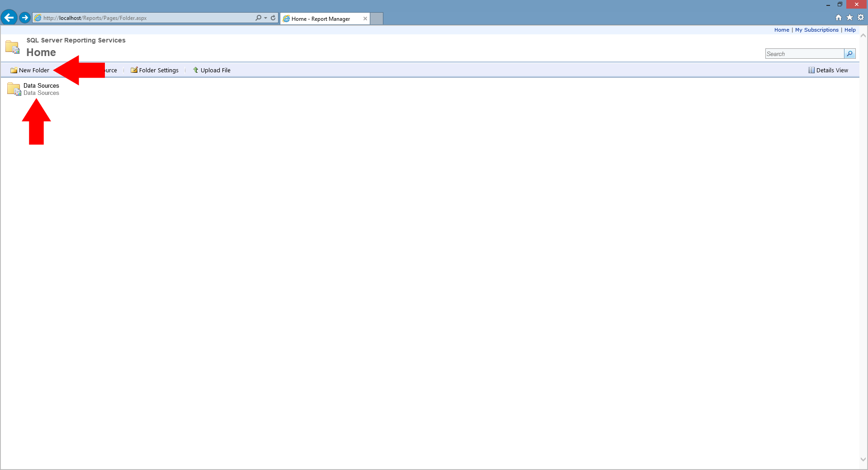Click the New Folder toolbar icon

pyautogui.click(x=14, y=70)
